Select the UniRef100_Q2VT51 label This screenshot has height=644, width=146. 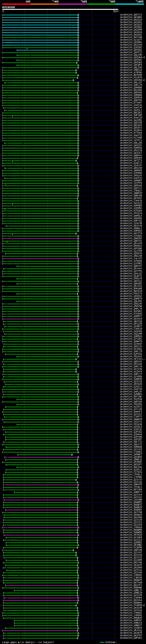[131, 271]
